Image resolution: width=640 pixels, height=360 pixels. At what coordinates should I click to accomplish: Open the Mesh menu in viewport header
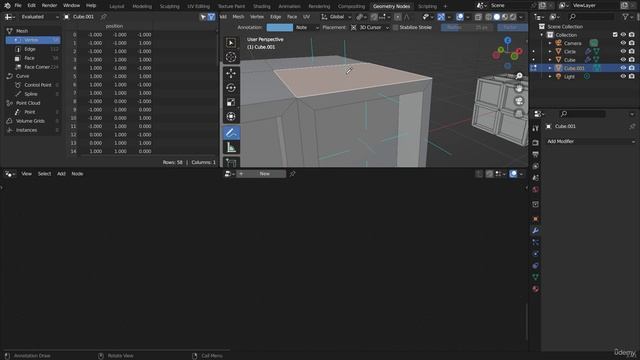238,17
